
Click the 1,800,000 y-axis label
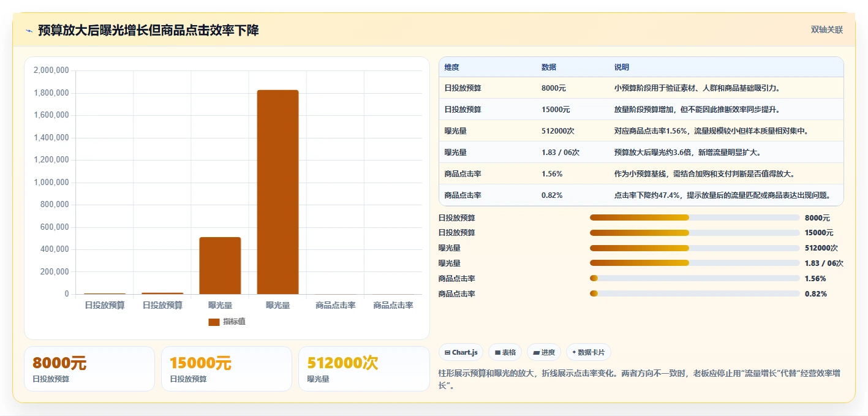pos(51,93)
